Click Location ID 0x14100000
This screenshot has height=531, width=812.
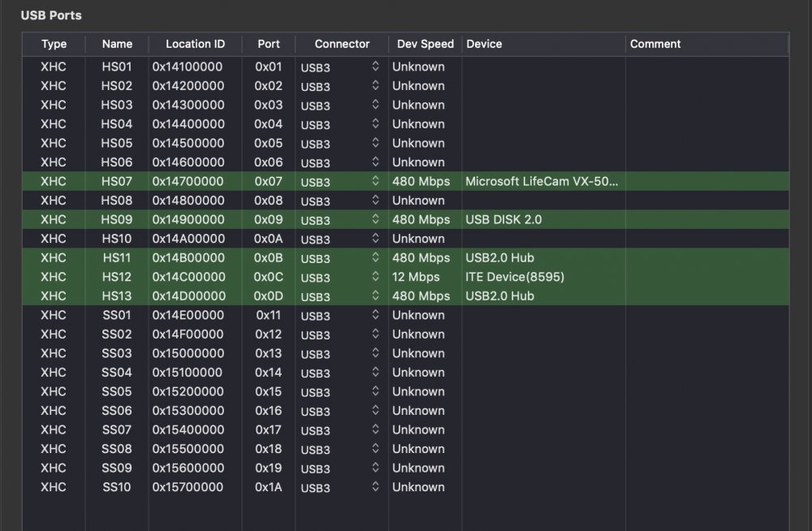[x=188, y=67]
